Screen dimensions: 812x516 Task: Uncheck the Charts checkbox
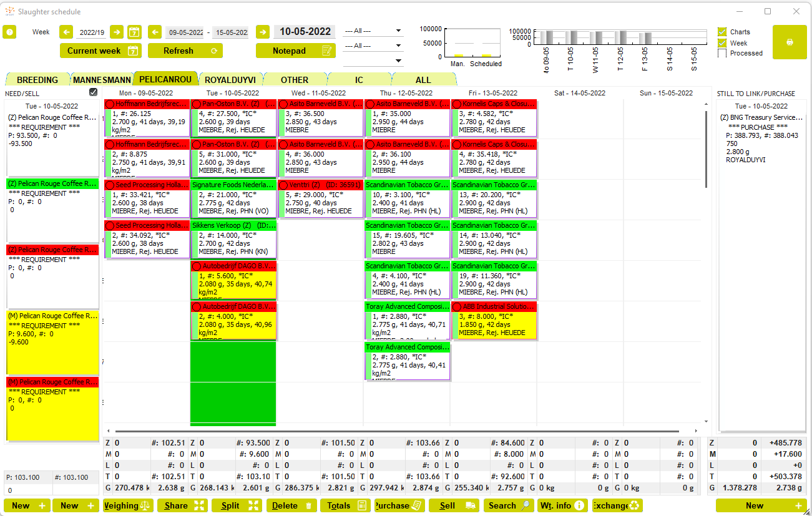click(x=722, y=32)
